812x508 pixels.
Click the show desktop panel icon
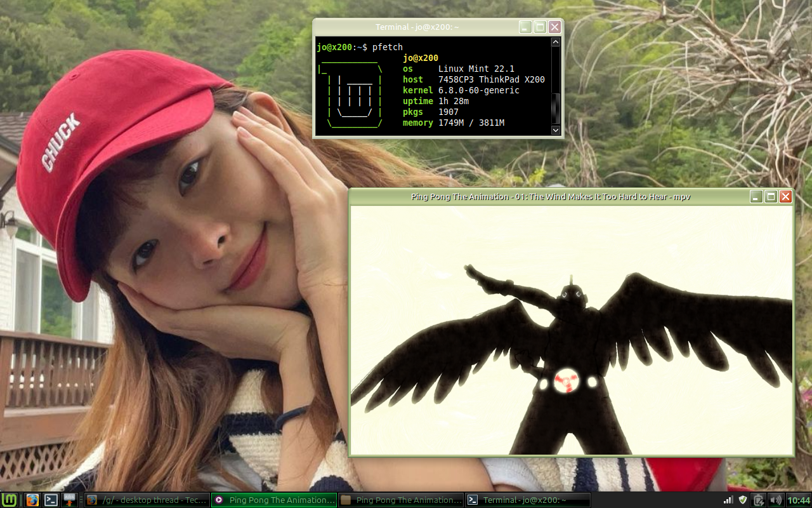(x=70, y=500)
